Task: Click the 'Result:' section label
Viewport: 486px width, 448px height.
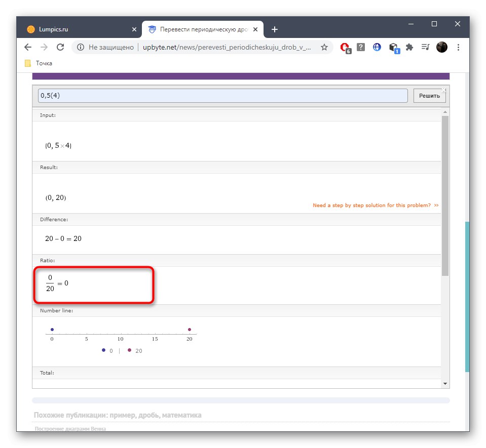Action: pyautogui.click(x=49, y=167)
